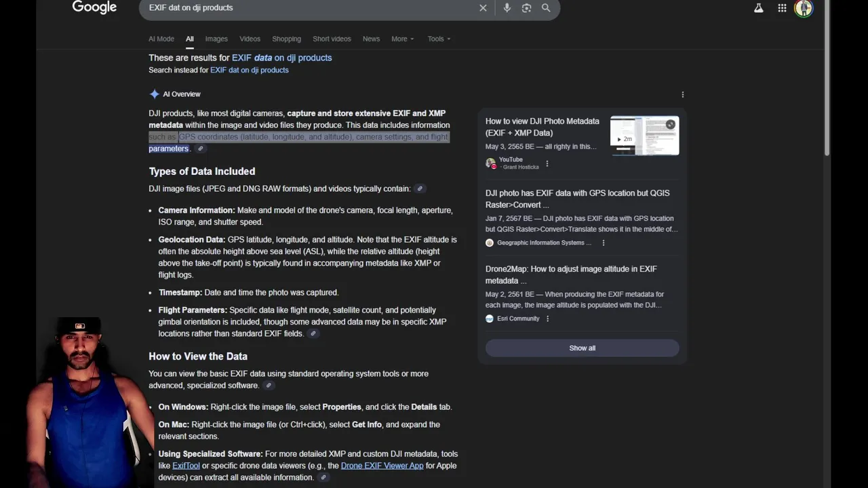868x488 pixels.
Task: Open 'How to view DJI Photo Metadata' result
Action: 542,127
